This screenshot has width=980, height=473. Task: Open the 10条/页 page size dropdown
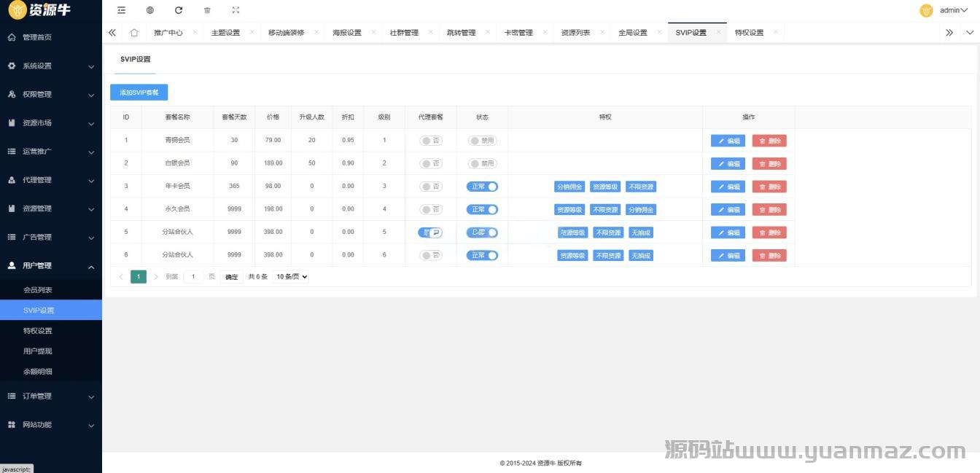(291, 277)
